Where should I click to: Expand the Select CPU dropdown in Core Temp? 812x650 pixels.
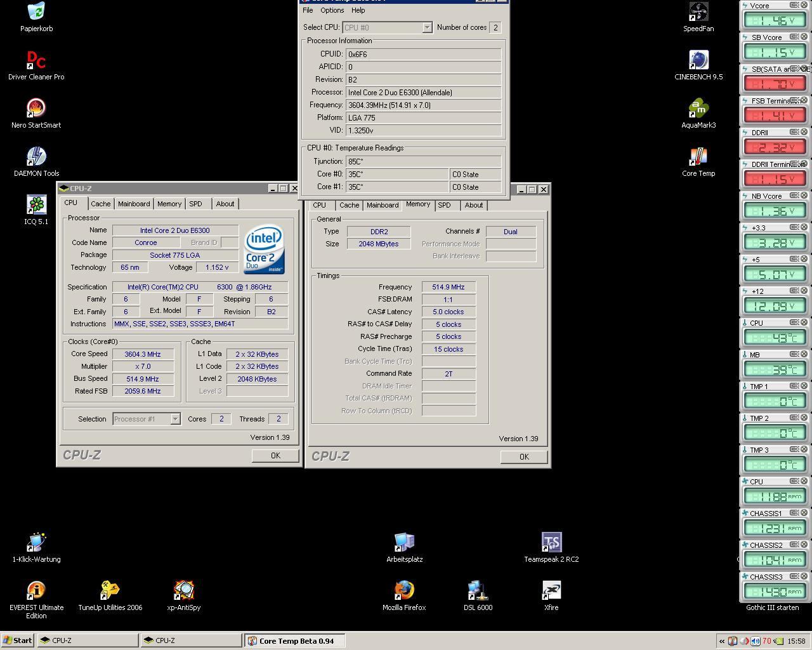click(427, 27)
